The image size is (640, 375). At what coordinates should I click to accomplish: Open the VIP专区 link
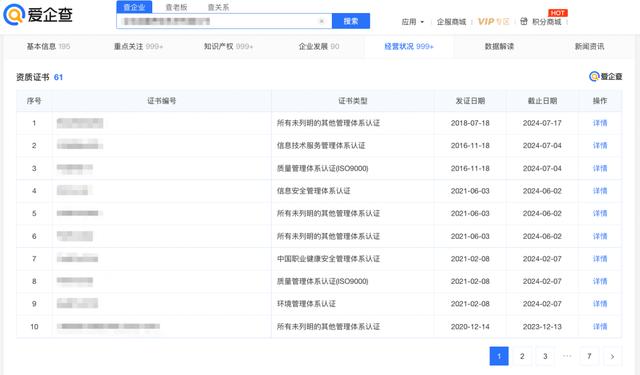493,22
